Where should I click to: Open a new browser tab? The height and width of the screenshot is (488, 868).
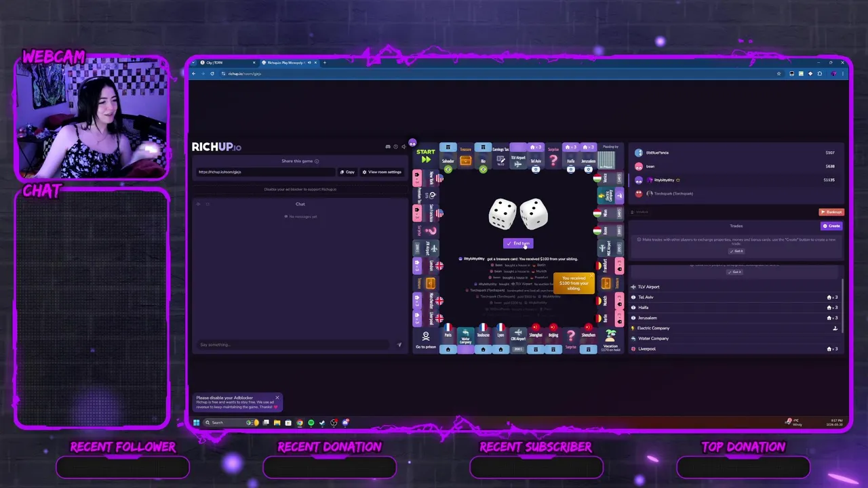[325, 63]
